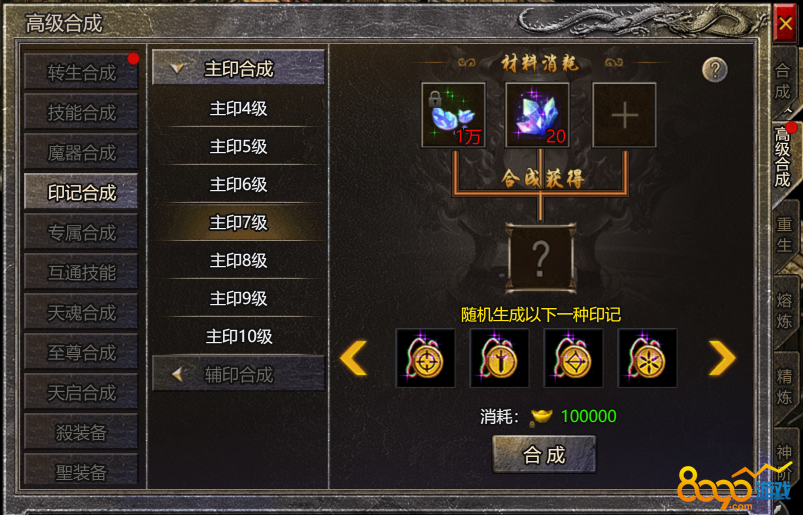Image resolution: width=803 pixels, height=515 pixels.
Task: Click the bow seal medallion icon
Action: click(x=573, y=358)
